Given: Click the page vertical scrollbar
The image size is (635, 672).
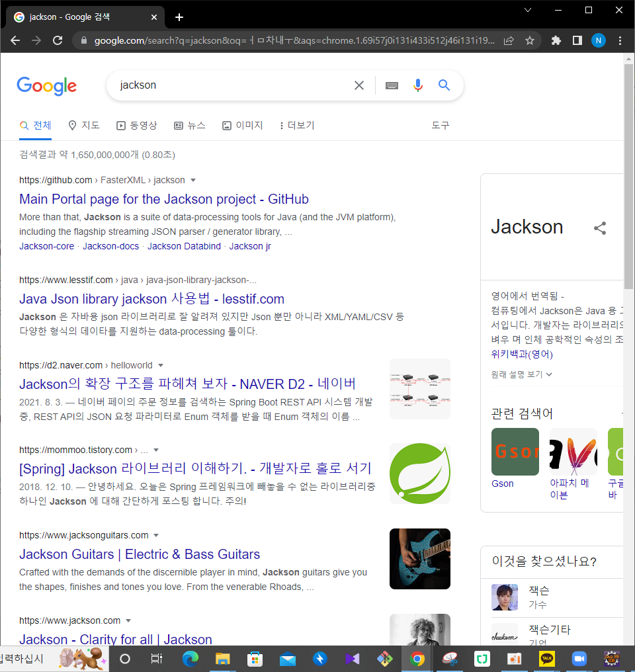Looking at the screenshot, I should 628,177.
